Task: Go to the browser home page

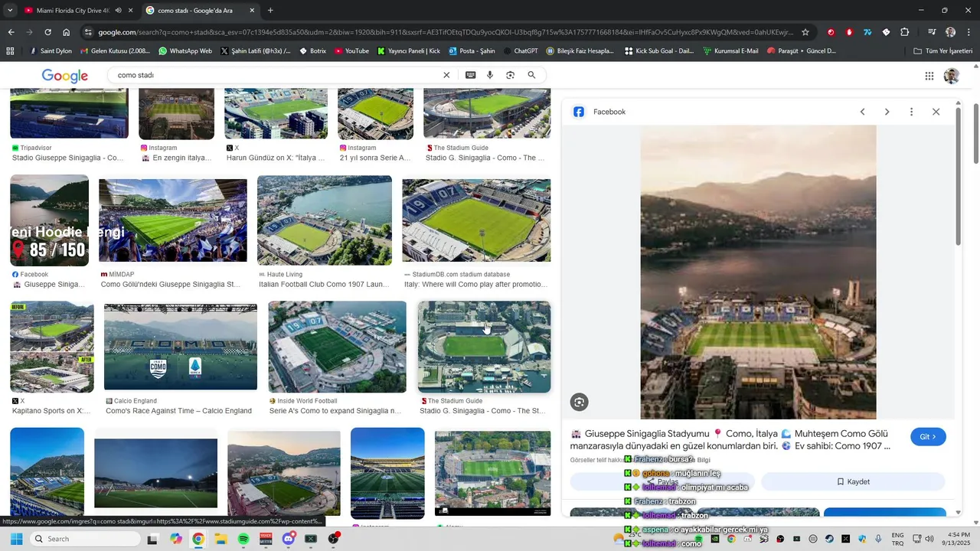Action: point(67,32)
